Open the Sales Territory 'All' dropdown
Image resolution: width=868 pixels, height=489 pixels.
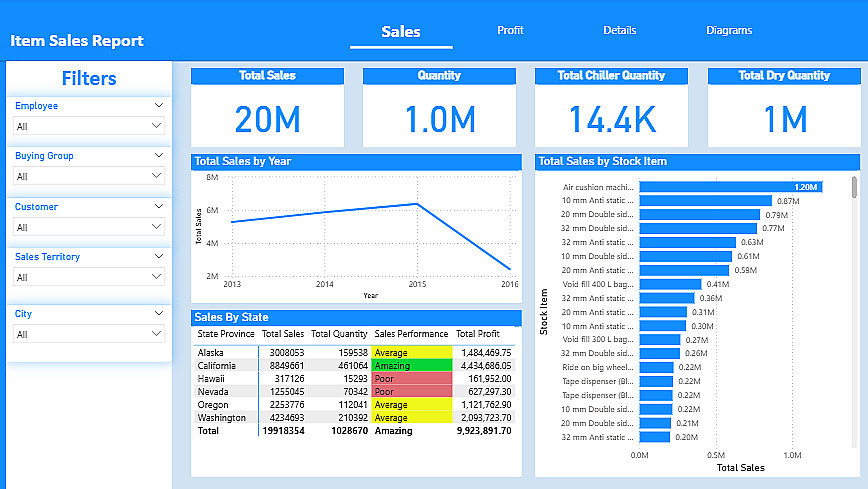(x=89, y=277)
